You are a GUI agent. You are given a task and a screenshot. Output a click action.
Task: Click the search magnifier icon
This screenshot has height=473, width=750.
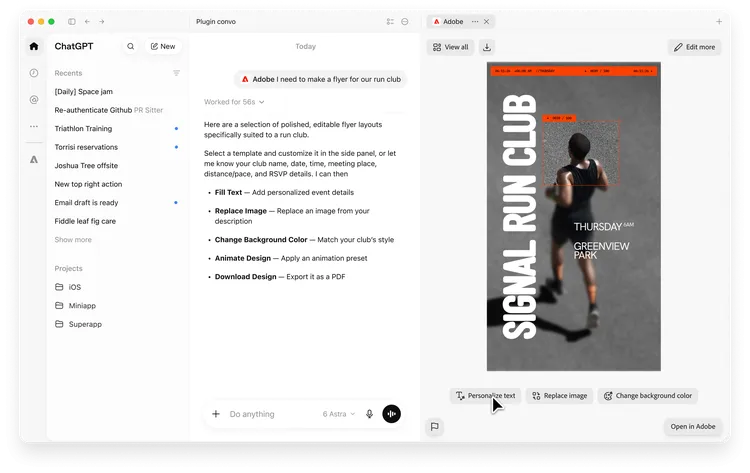coord(130,46)
